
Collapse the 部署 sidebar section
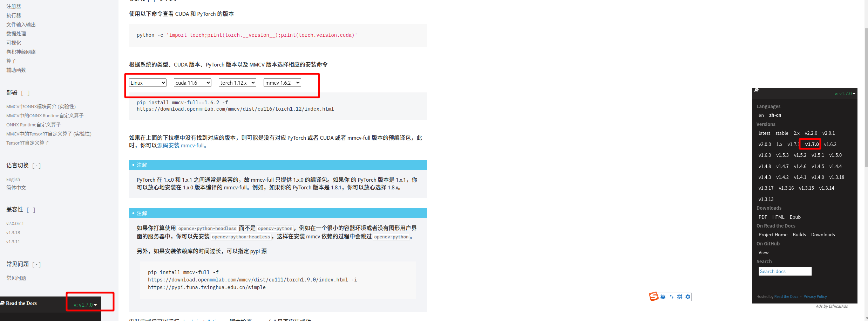tap(25, 93)
